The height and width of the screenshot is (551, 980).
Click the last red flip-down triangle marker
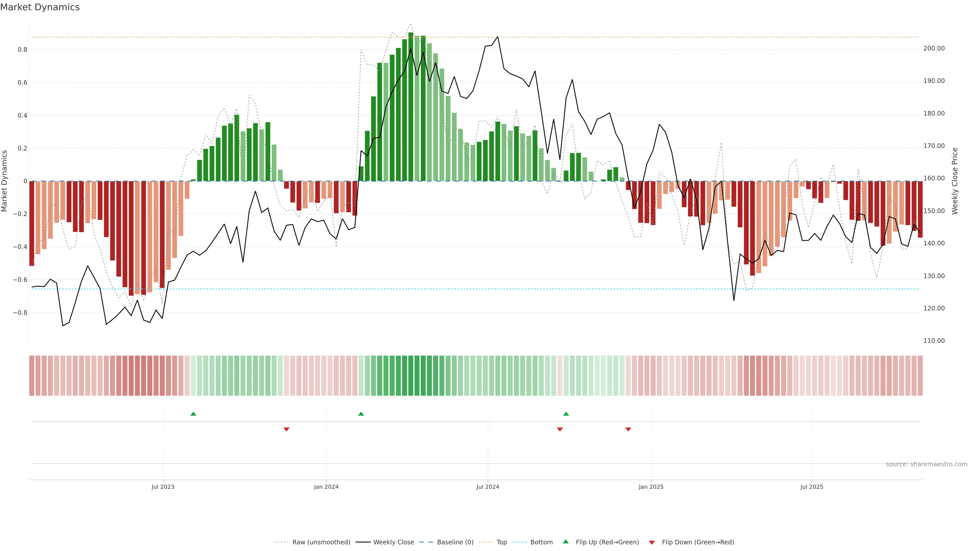tap(628, 429)
